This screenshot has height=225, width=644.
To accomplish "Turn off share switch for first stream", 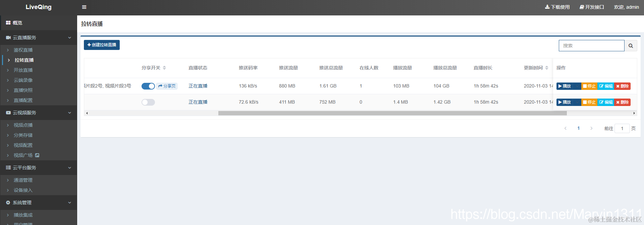I will point(148,86).
